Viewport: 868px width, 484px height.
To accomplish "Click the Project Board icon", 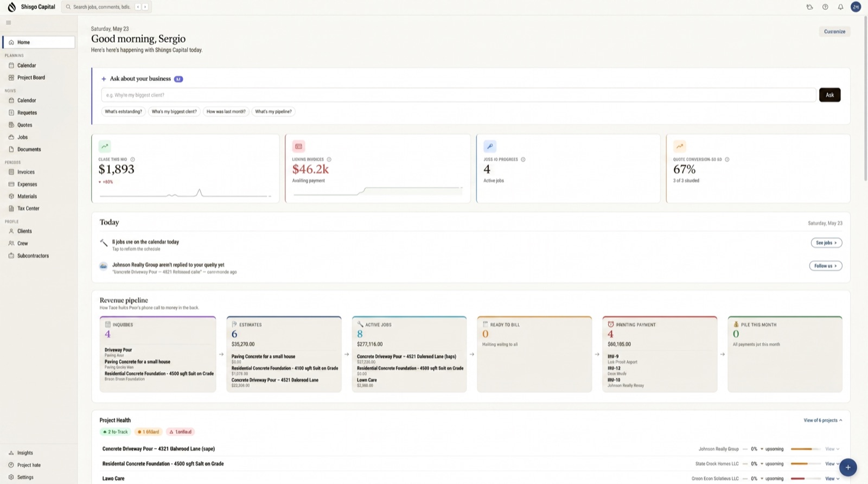I will coord(11,78).
